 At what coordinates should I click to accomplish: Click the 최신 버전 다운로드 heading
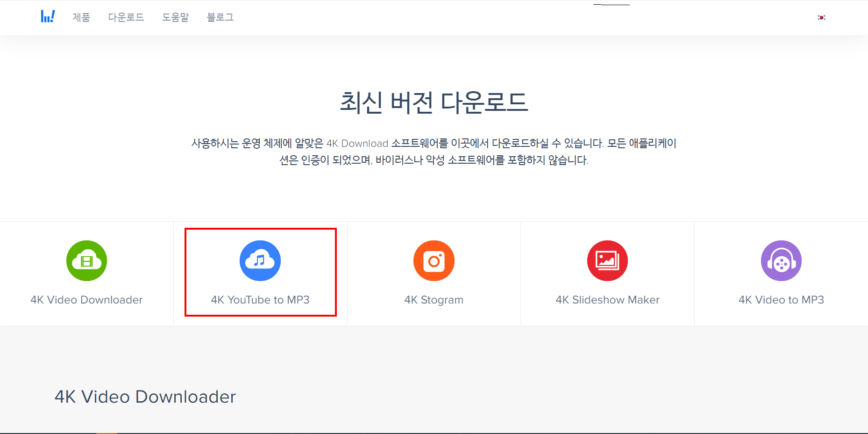tap(434, 102)
